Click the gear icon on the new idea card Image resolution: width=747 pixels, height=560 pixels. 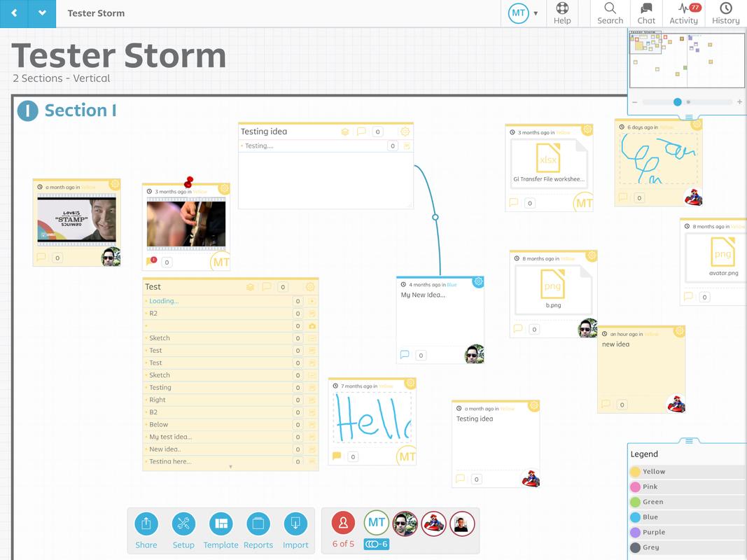[x=678, y=330]
